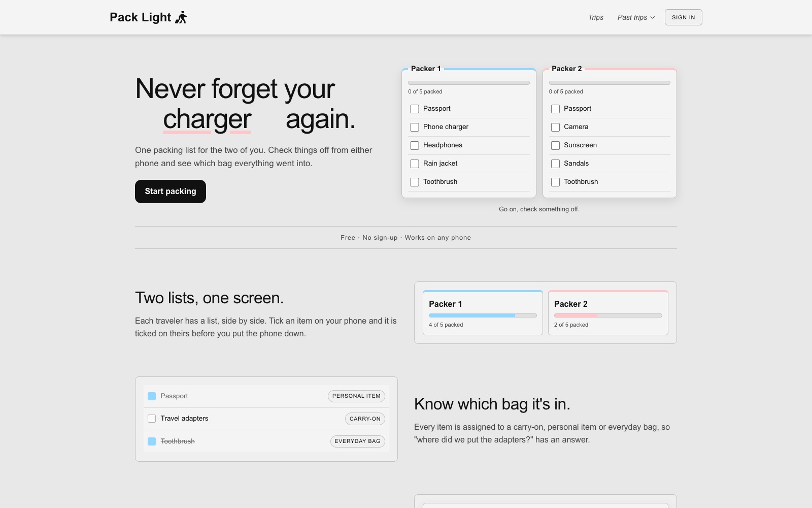This screenshot has width=812, height=508.
Task: Check Passport in Packer 2 list
Action: [x=555, y=109]
